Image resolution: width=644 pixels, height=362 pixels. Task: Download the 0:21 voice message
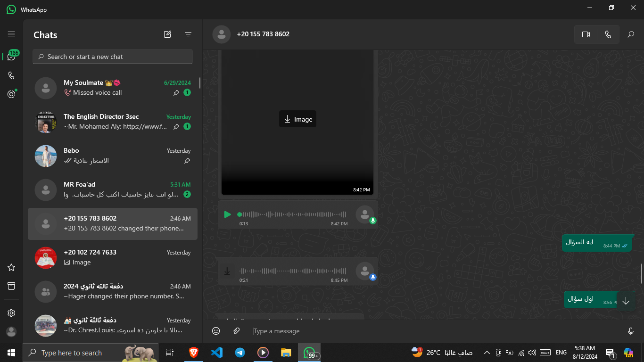click(x=227, y=271)
